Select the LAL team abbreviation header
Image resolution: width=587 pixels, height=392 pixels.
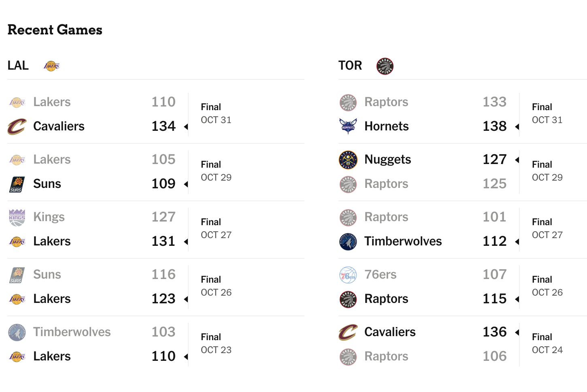click(18, 66)
